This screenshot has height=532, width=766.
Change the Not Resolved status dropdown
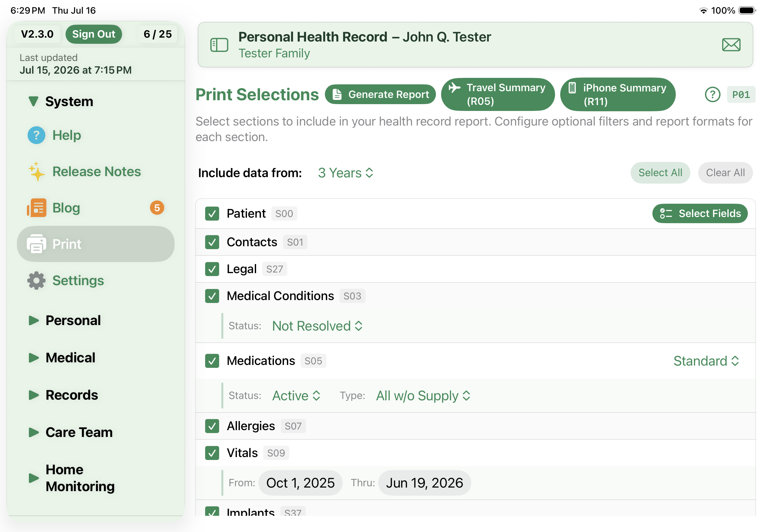click(x=317, y=326)
